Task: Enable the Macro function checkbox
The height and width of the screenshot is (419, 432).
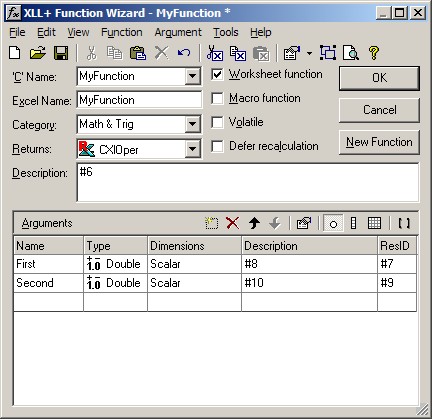Action: pyautogui.click(x=217, y=98)
